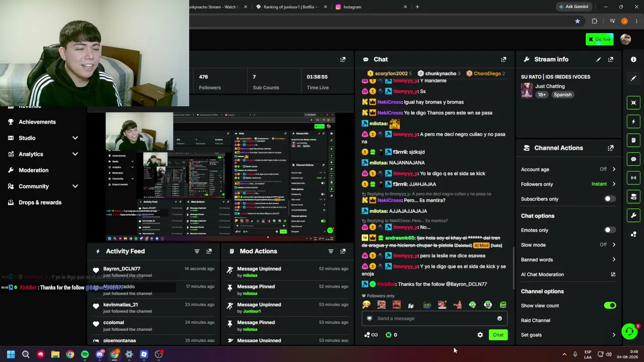Expand the Community sidebar section
Screen dimensions: 644x362
pos(75,186)
